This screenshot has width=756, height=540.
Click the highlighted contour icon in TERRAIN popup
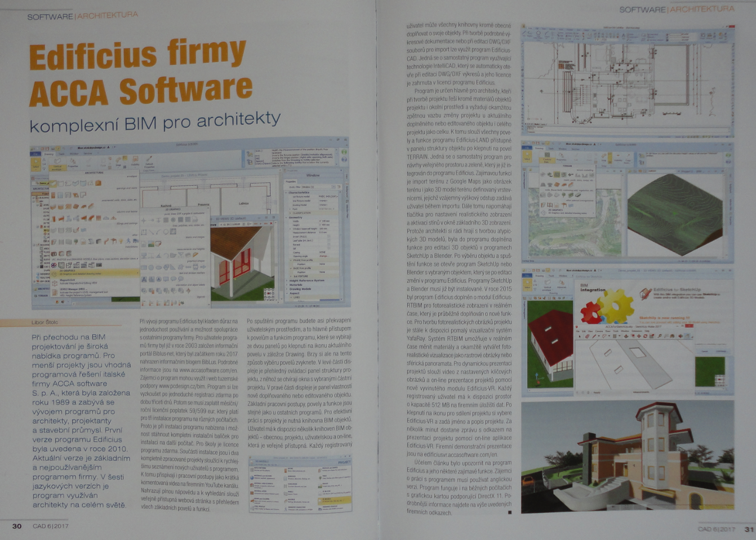(557, 175)
